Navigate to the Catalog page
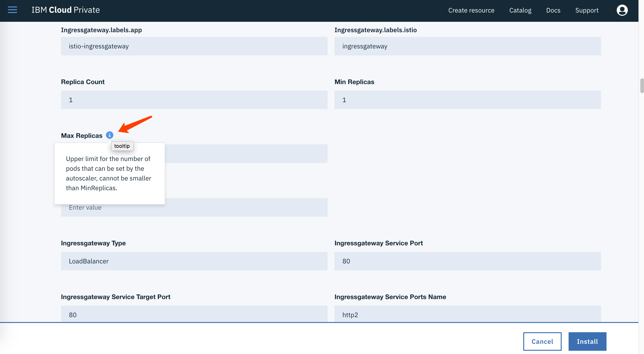Image resolution: width=644 pixels, height=354 pixels. click(x=520, y=10)
